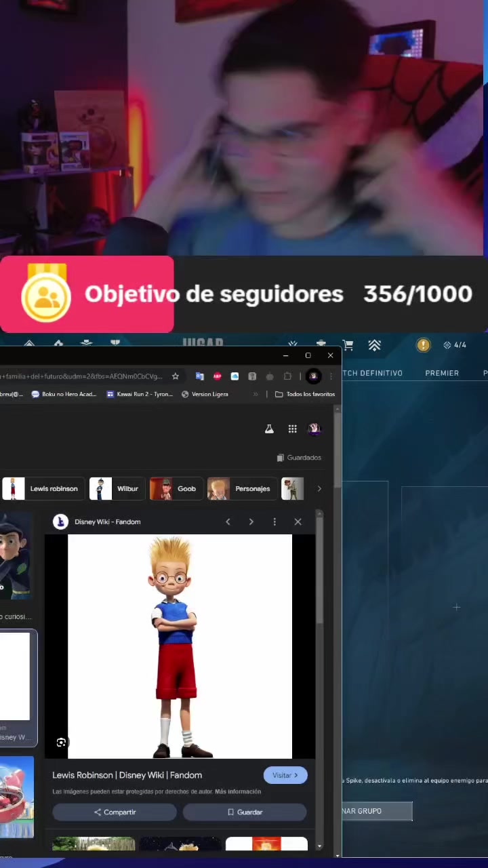Click the 4/4 party counter in Valorant
The width and height of the screenshot is (488, 868).
click(455, 345)
